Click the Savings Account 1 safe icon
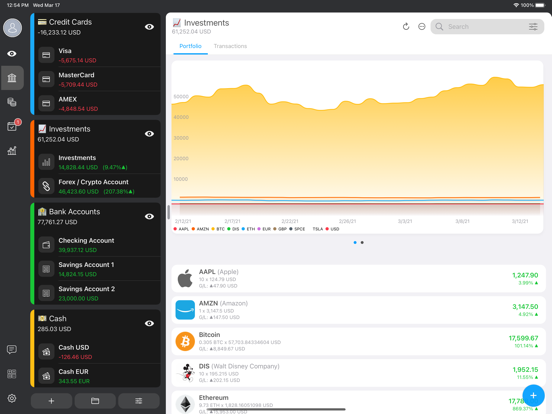This screenshot has width=552, height=414. pos(46,269)
